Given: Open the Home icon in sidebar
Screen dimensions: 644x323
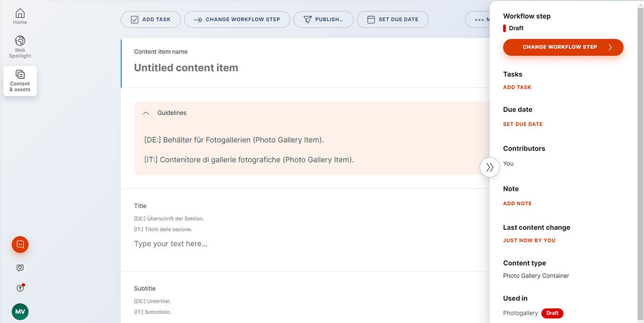Looking at the screenshot, I should pos(20,16).
